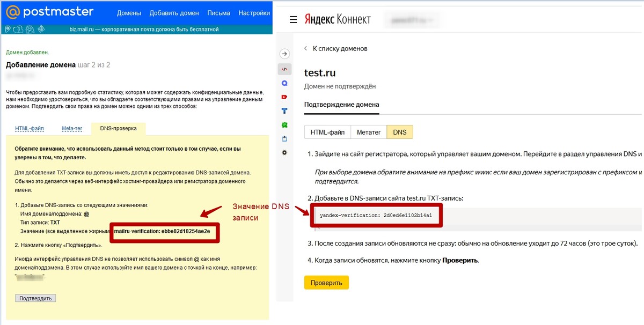The image size is (644, 325).
Task: Click the postmaster @ logo
Action: [x=49, y=12]
